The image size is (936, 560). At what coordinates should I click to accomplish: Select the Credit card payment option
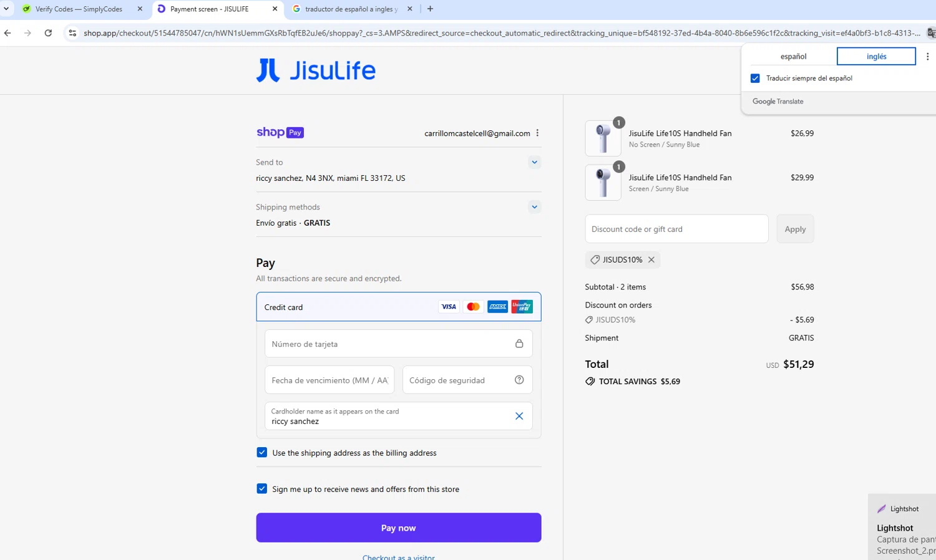coord(398,307)
